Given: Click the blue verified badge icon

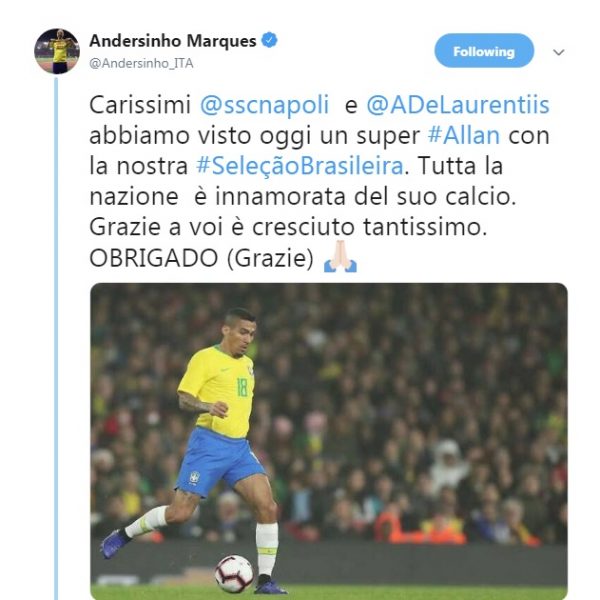Looking at the screenshot, I should 269,40.
